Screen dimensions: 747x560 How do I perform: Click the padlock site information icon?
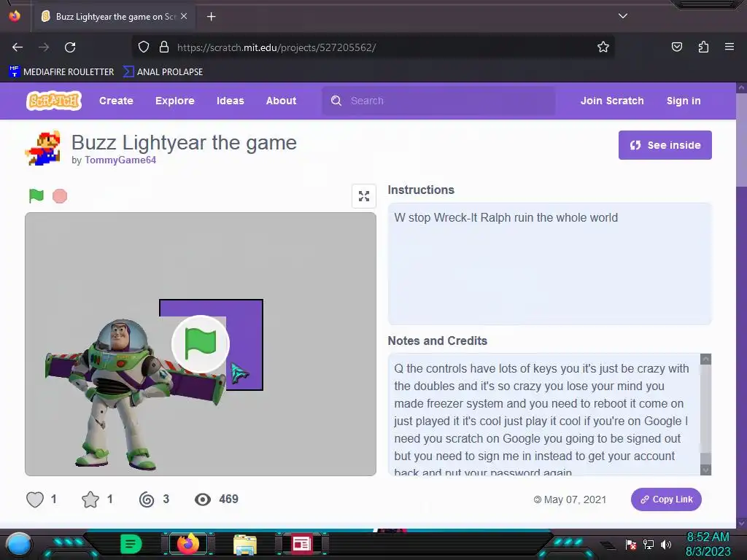coord(164,47)
